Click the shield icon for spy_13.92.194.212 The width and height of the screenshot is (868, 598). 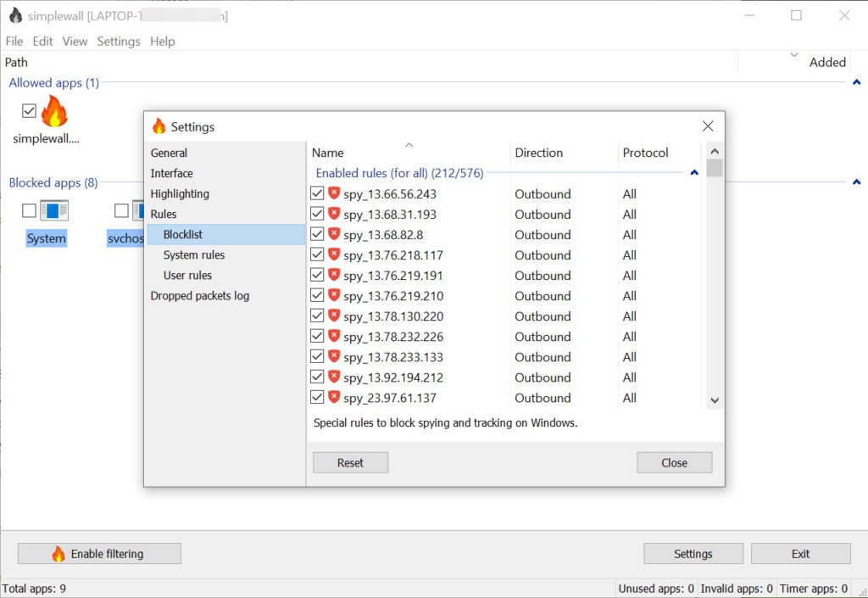334,377
